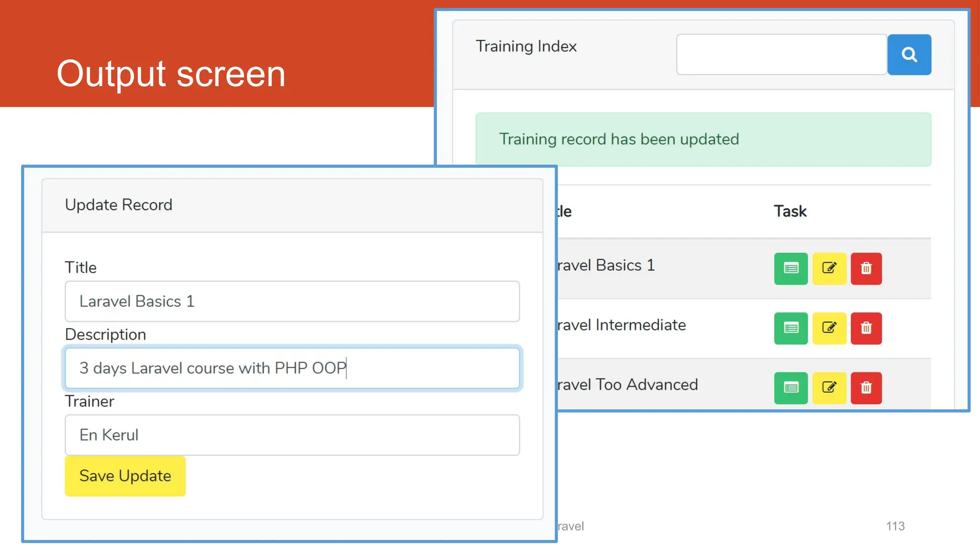Click the 'Training record has been updated' alert
Screen dimensions: 980x551
(x=703, y=139)
